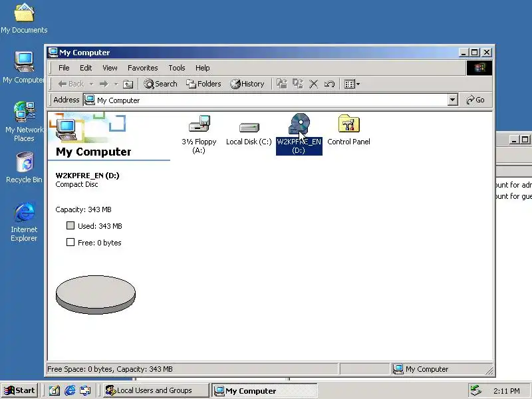
Task: Maximize the background window behind My Computer
Action: [x=525, y=140]
